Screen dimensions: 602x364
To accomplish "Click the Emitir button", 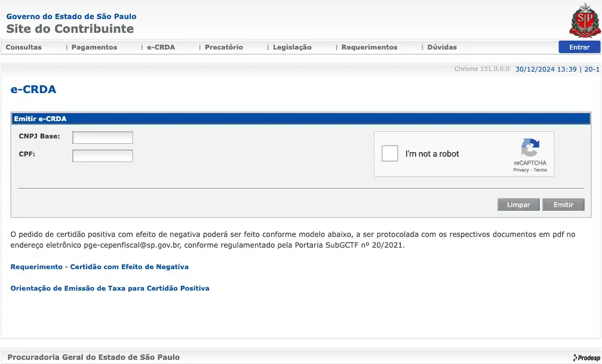I will point(563,205).
